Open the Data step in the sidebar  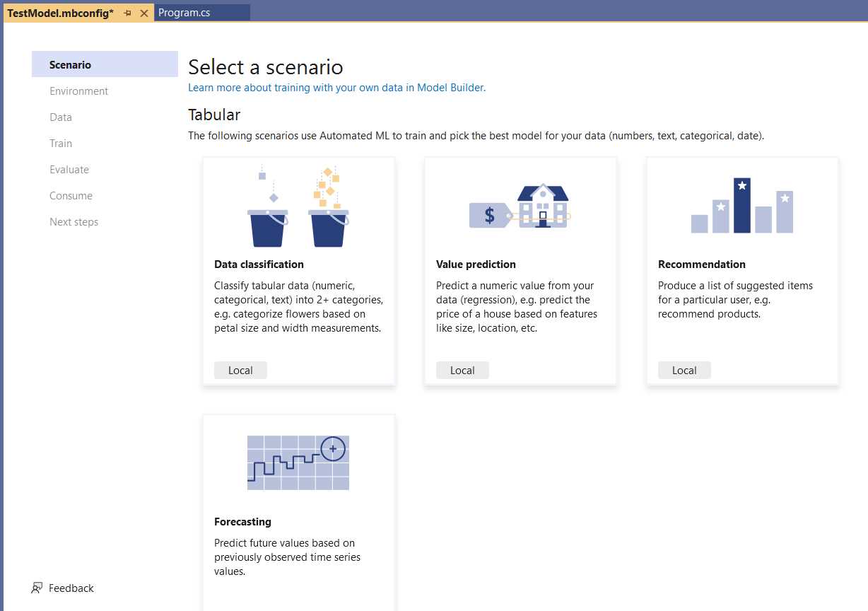pos(60,117)
